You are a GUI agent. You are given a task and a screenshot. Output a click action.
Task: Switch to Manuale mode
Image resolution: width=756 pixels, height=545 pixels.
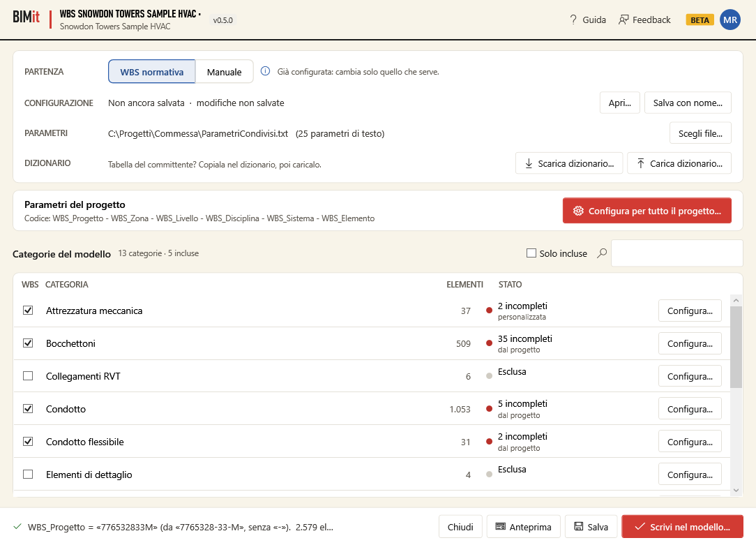point(224,72)
